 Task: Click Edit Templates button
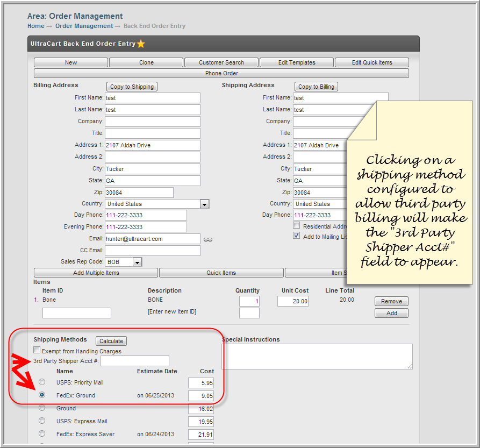point(297,62)
